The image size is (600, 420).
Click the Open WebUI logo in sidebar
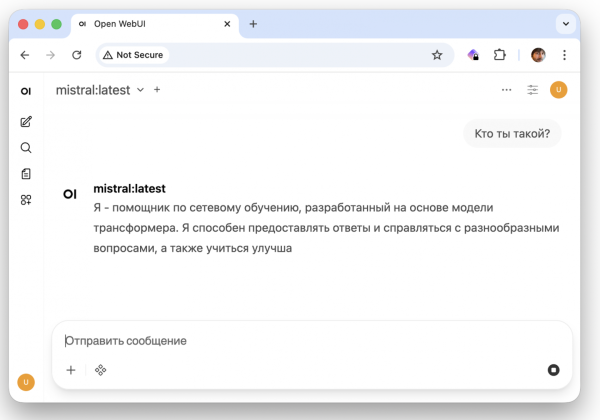pos(26,91)
